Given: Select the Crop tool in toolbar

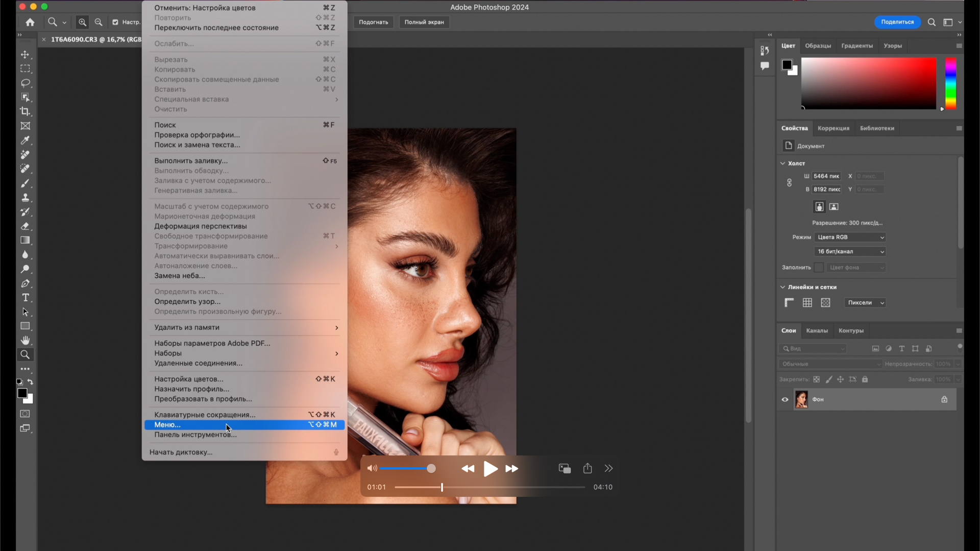Looking at the screenshot, I should pos(25,111).
